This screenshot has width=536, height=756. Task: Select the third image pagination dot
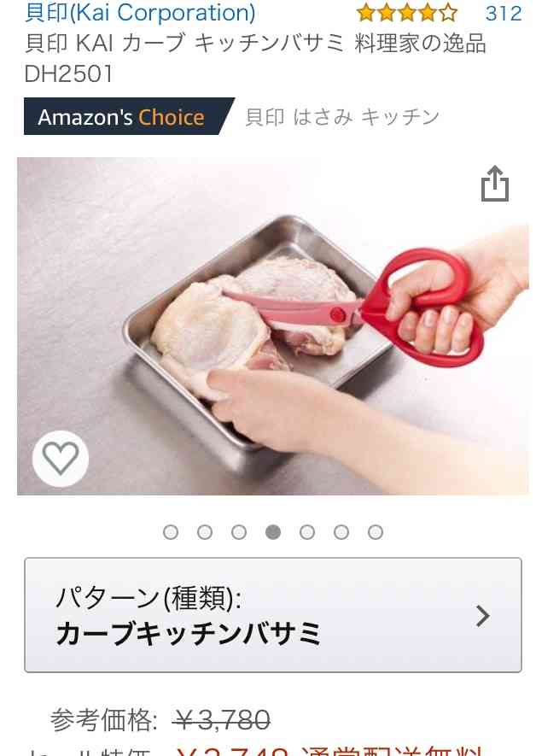[x=239, y=532]
